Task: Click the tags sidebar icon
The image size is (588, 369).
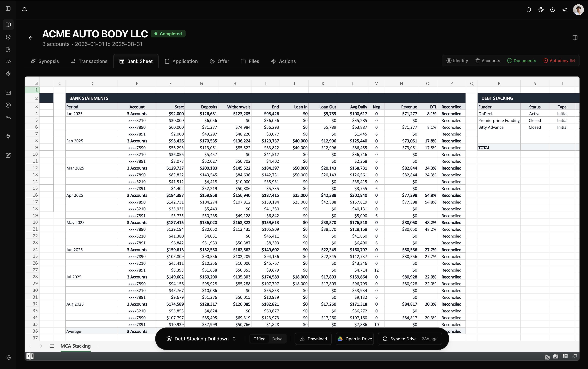Action: [8, 62]
